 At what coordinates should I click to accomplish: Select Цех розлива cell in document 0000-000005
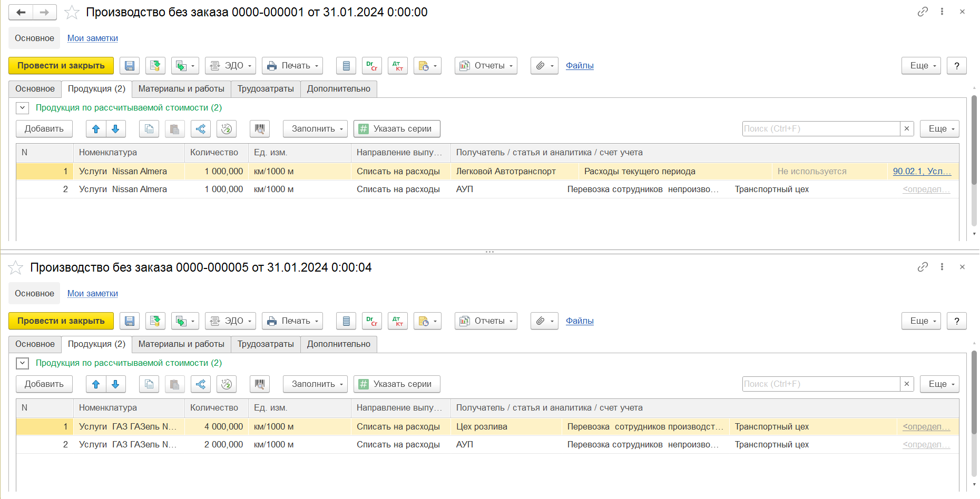[x=506, y=427]
